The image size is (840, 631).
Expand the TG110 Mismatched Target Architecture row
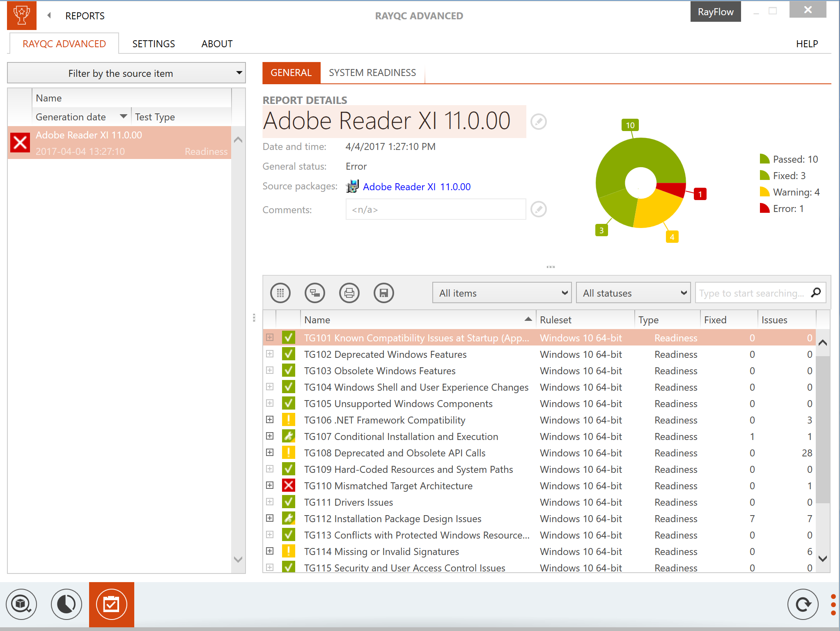click(x=270, y=486)
